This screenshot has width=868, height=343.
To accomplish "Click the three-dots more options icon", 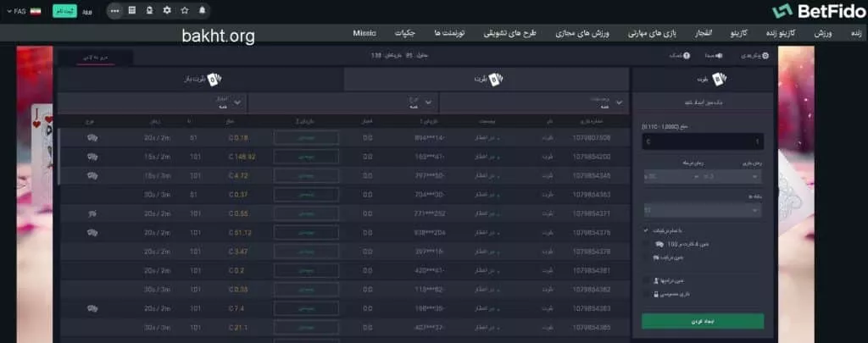I will pyautogui.click(x=115, y=11).
